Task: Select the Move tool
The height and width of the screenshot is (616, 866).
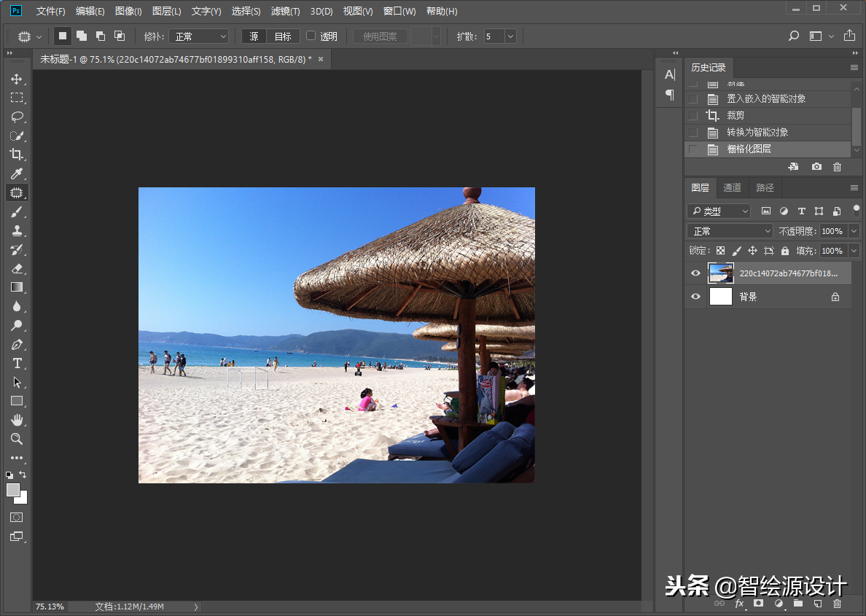Action: pos(16,79)
